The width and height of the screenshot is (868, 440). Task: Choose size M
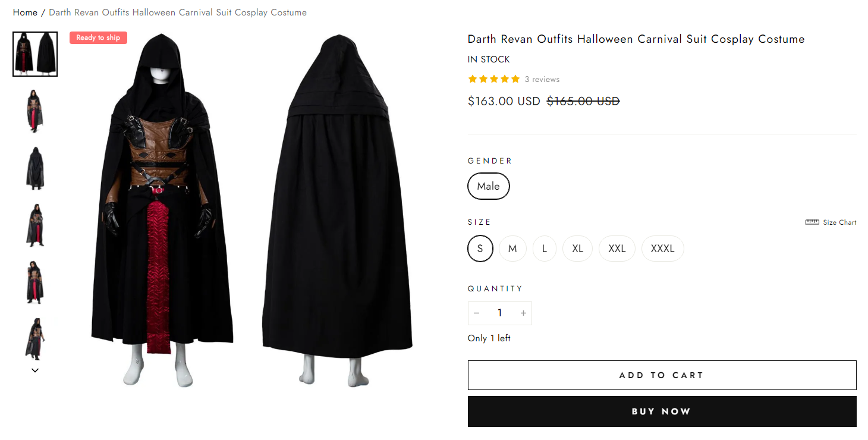coord(512,249)
